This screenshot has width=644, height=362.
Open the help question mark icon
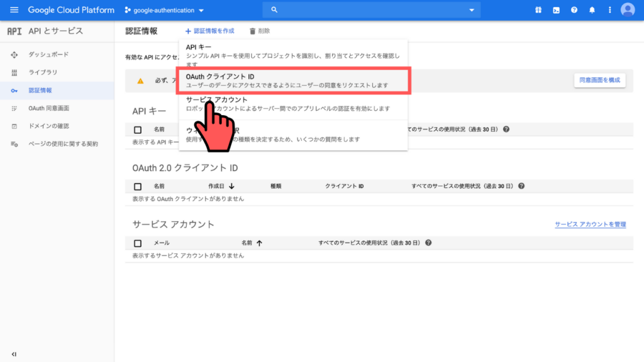[574, 10]
